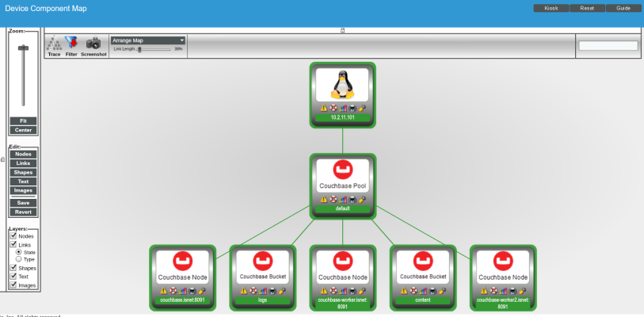This screenshot has height=317, width=644.
Task: Click the lock icon on left panel edge
Action: click(x=2, y=159)
